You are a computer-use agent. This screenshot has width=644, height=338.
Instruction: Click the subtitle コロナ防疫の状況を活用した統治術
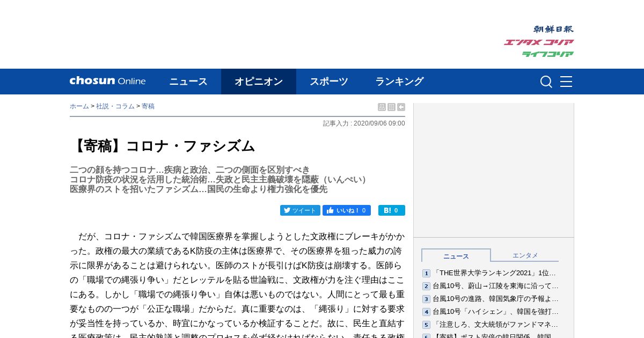(220, 180)
